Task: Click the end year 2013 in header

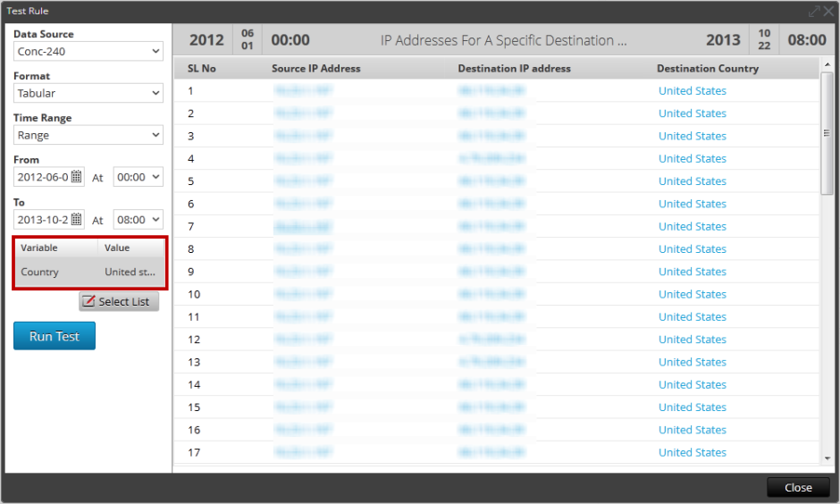Action: point(723,40)
